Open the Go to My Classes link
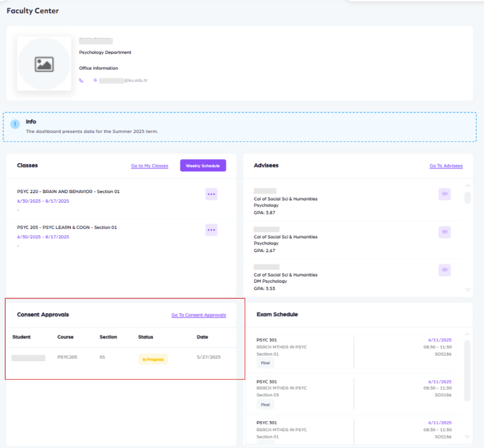The height and width of the screenshot is (448, 484). (149, 166)
